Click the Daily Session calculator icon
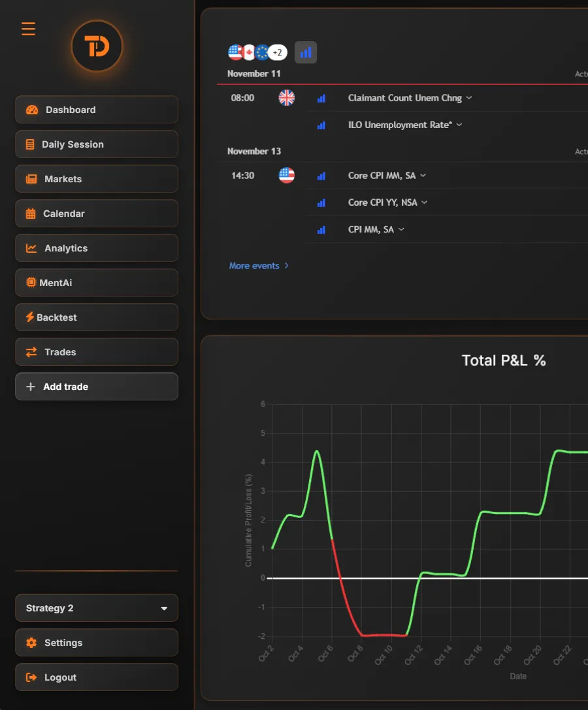The image size is (588, 710). 30,144
